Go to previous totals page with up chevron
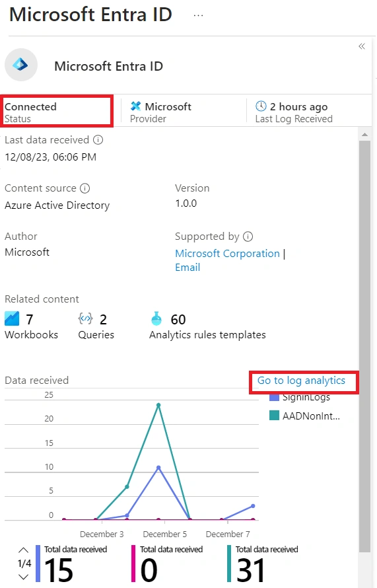Screen dimensions: 377x588 tap(23, 550)
